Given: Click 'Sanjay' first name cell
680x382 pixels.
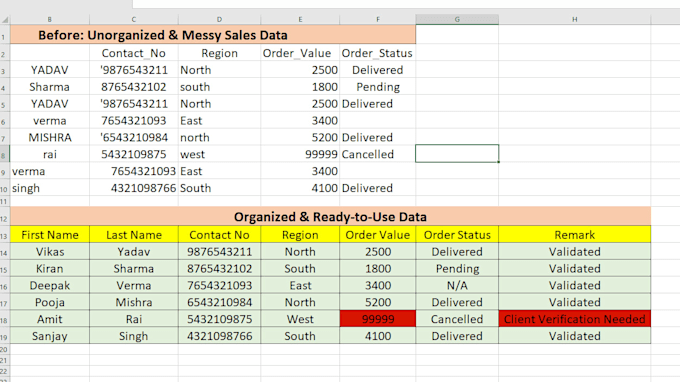Looking at the screenshot, I should pos(50,336).
